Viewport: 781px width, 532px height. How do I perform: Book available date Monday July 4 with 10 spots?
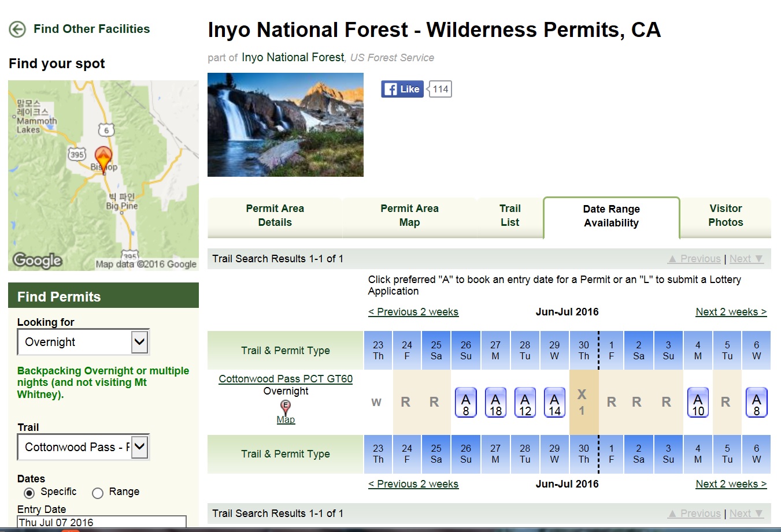pos(698,403)
